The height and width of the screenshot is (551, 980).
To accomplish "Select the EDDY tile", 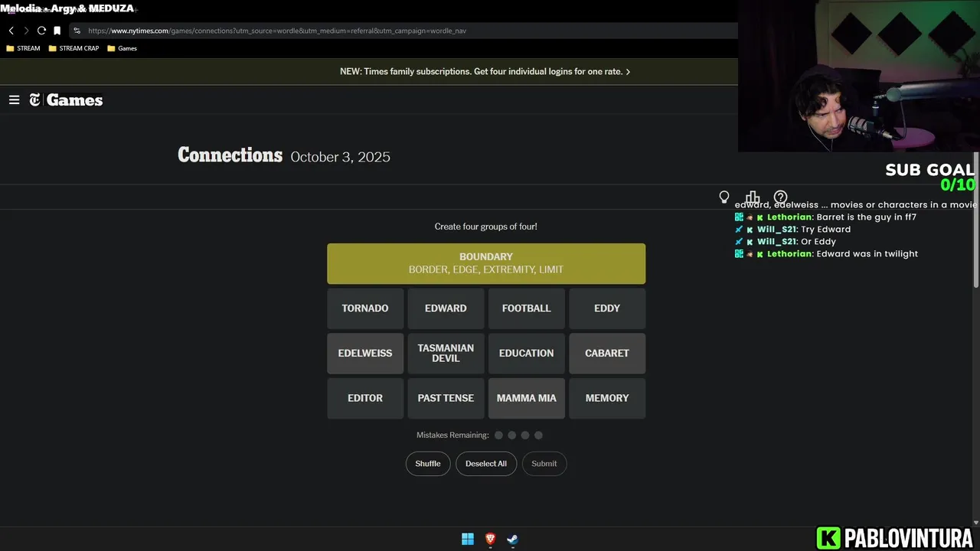I will 607,308.
